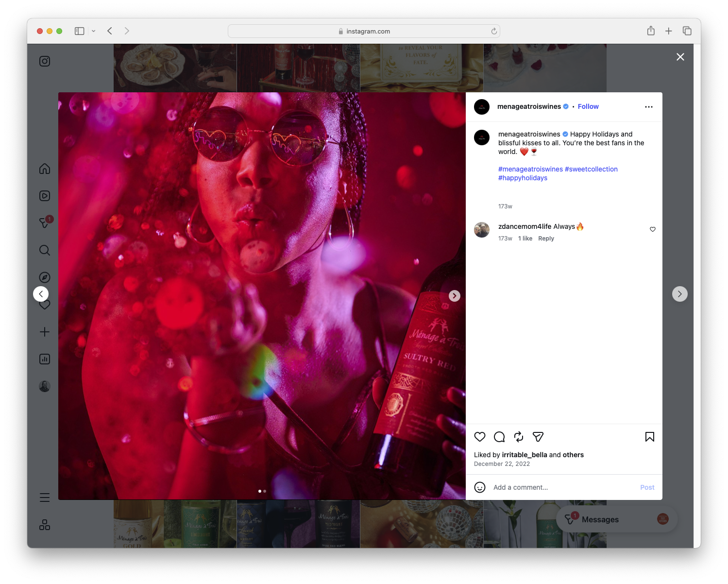The width and height of the screenshot is (728, 584).
Task: Share the post via direct message
Action: [538, 437]
